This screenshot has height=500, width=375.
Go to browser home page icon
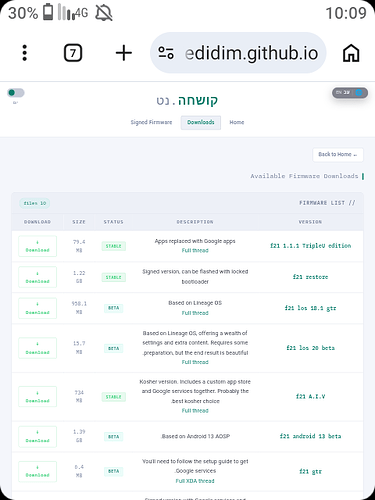pyautogui.click(x=351, y=53)
